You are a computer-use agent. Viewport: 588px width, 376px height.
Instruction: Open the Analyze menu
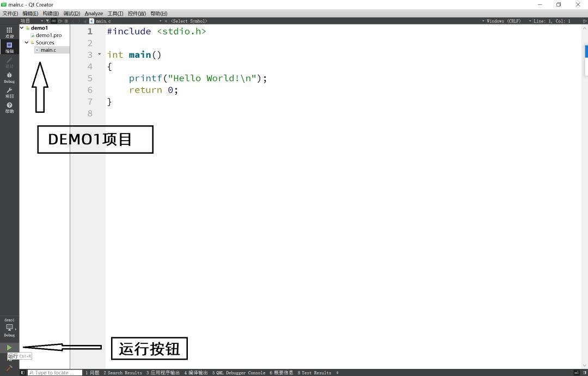tap(94, 14)
